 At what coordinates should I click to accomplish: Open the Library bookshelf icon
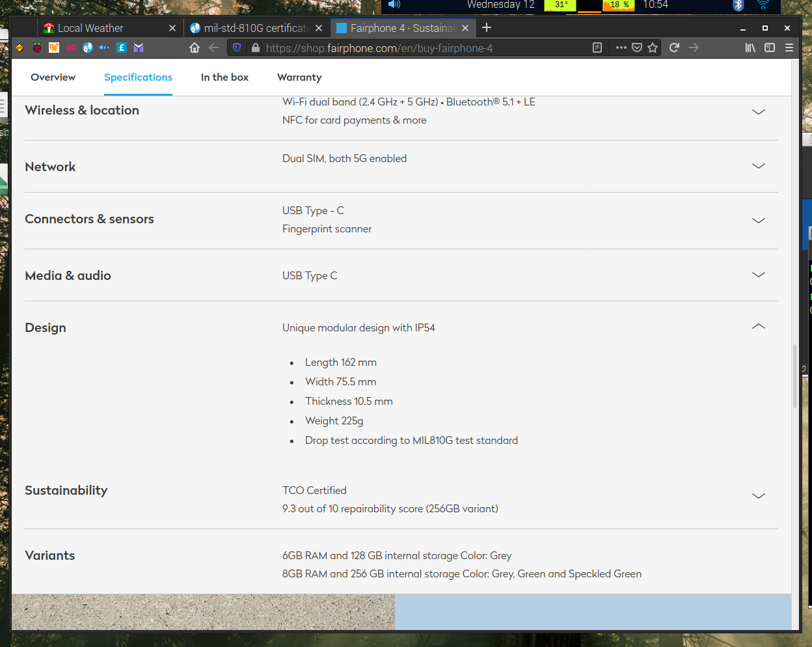point(750,48)
